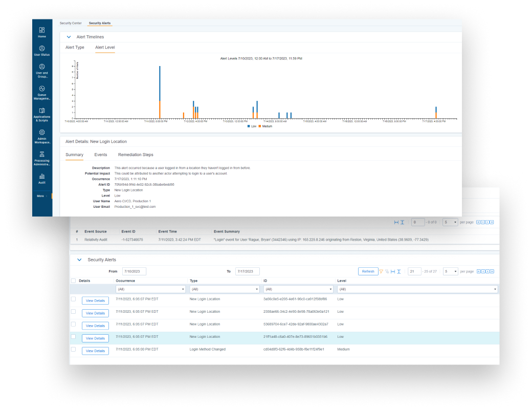Viewport: 532px width, 410px height.
Task: Open User Status in the sidebar
Action: (x=42, y=49)
